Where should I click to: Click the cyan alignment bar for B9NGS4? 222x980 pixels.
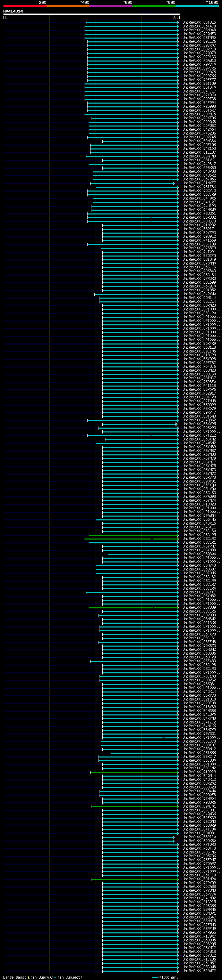pyautogui.click(x=140, y=141)
